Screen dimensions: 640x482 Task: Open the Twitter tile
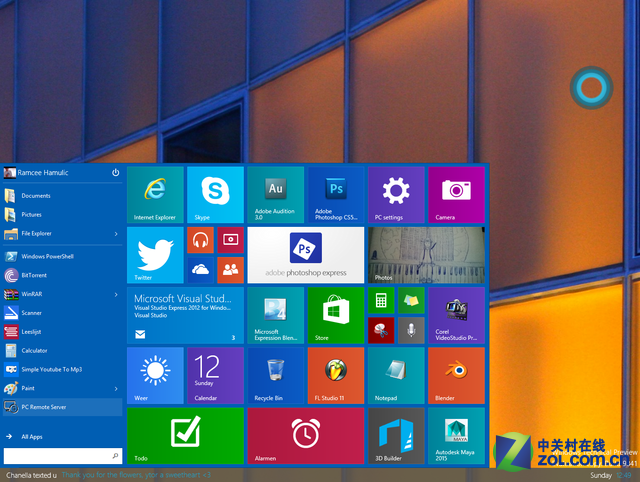(x=155, y=255)
